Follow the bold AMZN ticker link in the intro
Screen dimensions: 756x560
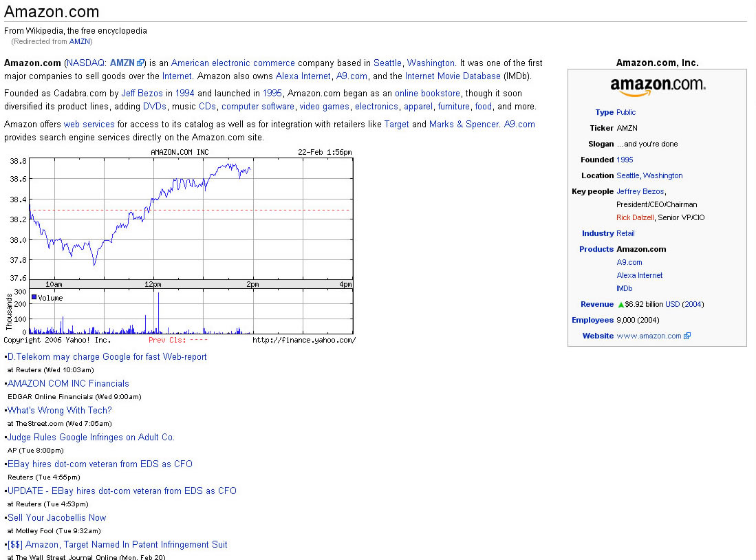pyautogui.click(x=122, y=63)
